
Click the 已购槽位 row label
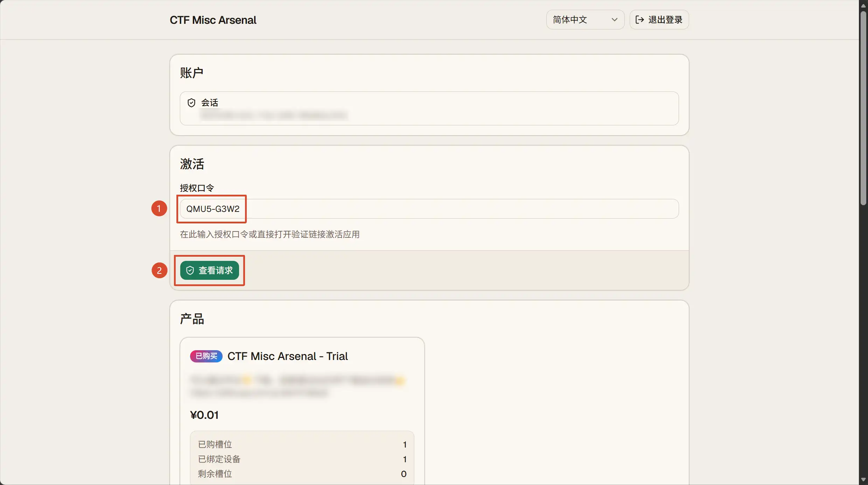[x=215, y=444]
